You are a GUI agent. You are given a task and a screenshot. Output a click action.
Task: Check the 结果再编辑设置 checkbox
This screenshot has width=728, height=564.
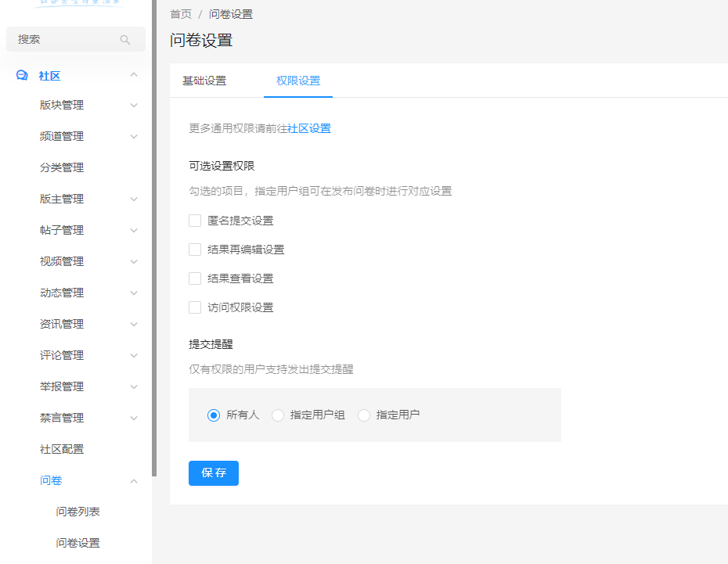[195, 250]
